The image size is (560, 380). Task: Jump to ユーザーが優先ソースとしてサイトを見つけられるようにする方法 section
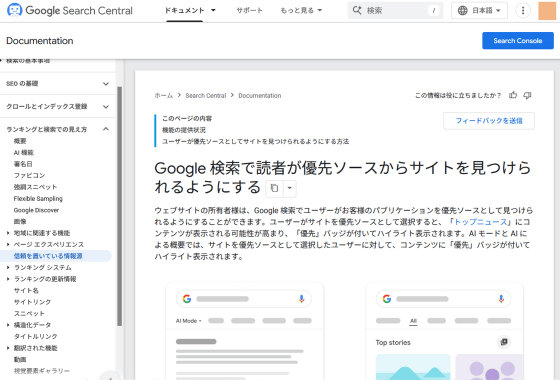[255, 141]
